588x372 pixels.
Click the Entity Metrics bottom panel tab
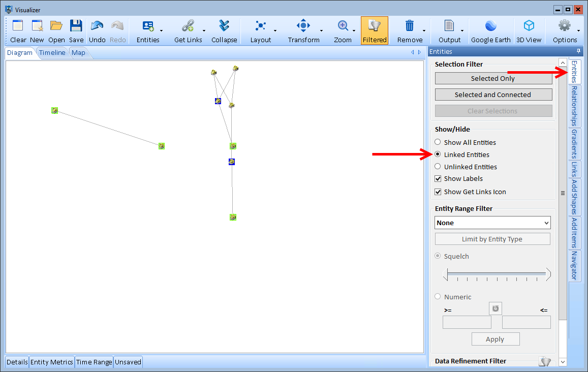(x=52, y=362)
